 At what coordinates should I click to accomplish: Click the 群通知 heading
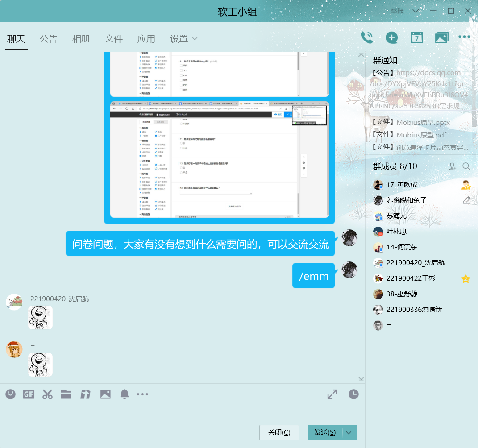coord(385,60)
